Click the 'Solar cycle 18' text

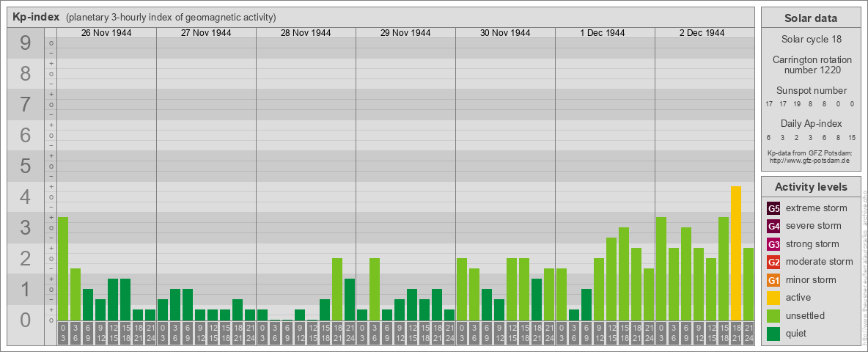810,40
